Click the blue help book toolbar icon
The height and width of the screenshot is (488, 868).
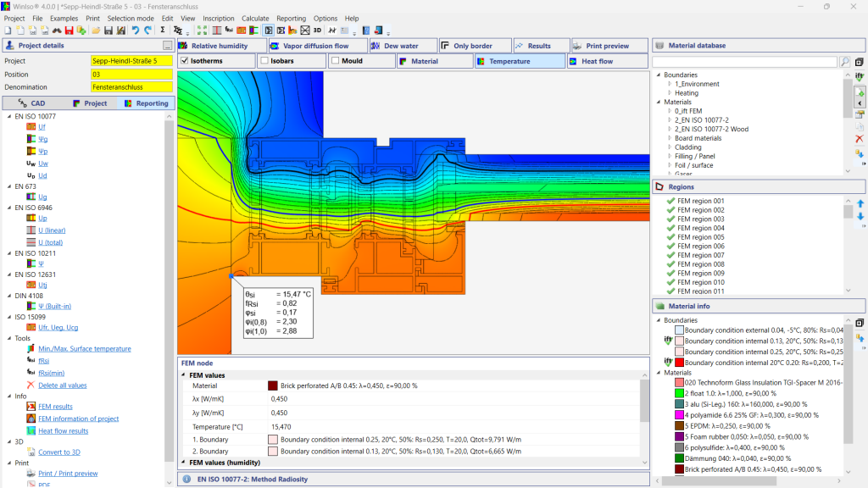point(366,30)
